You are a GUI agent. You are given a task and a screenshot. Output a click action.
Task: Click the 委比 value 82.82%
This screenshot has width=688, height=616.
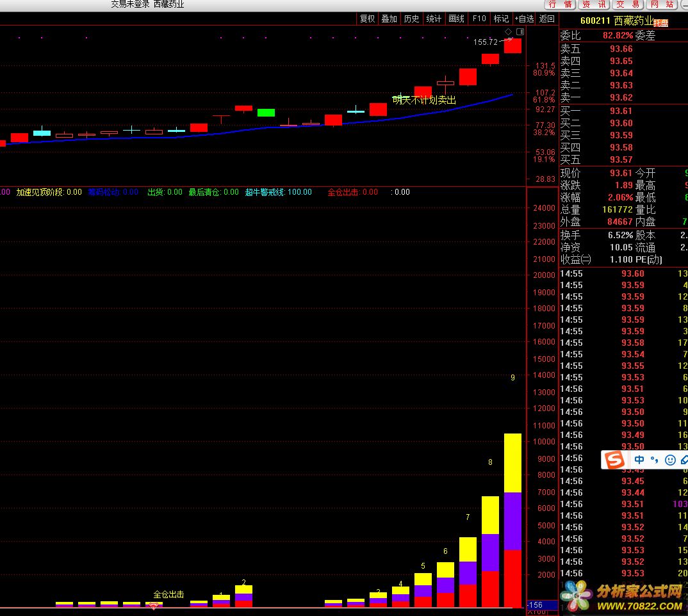[618, 36]
